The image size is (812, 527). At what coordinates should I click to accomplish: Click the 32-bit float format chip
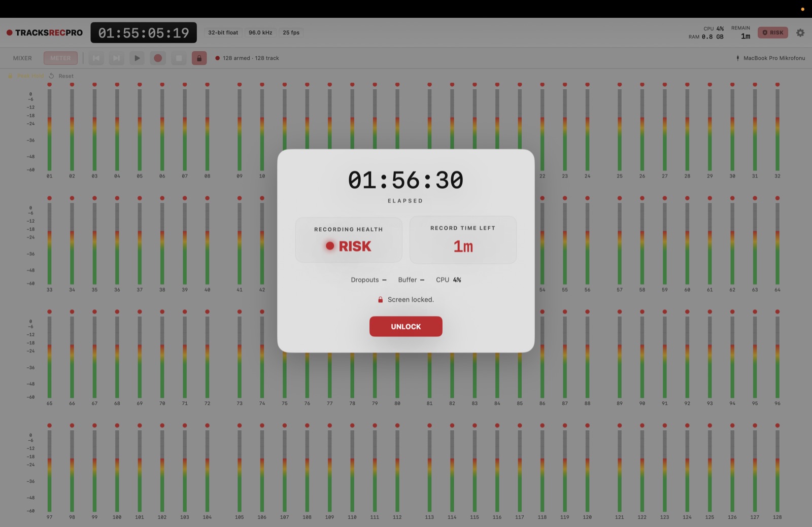[223, 32]
